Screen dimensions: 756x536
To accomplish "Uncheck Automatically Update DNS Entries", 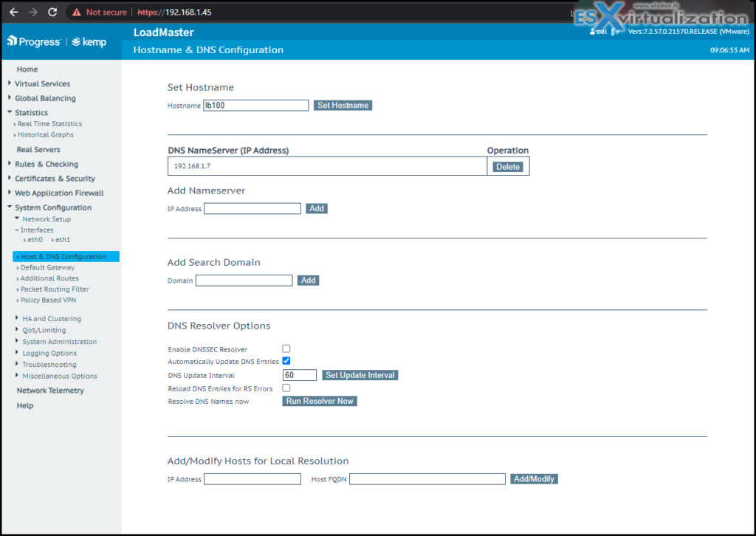I will tap(286, 361).
